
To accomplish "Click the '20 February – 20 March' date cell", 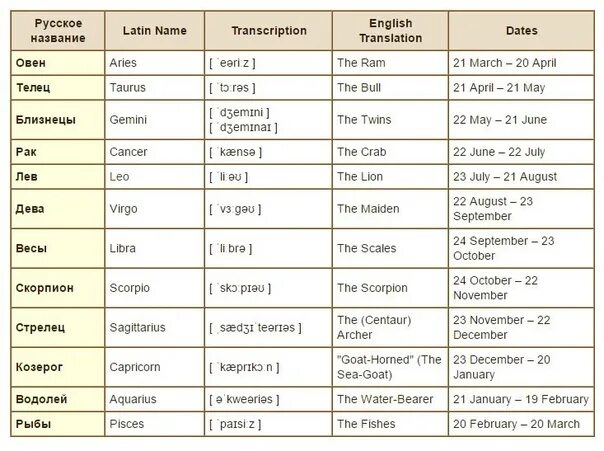I will coord(521,424).
